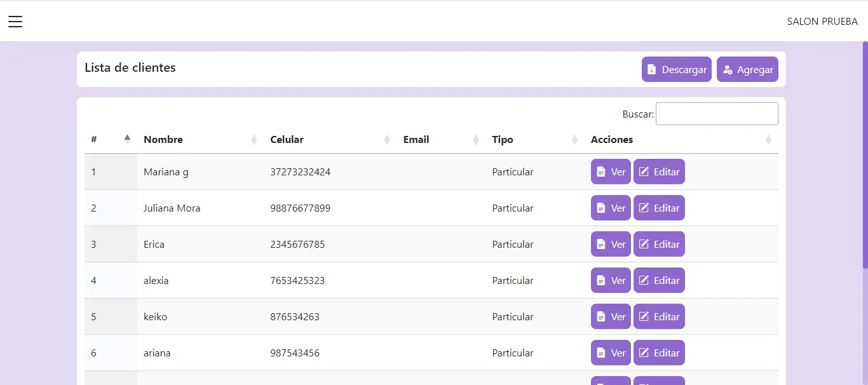The width and height of the screenshot is (868, 385).
Task: View details for keiko
Action: point(611,316)
